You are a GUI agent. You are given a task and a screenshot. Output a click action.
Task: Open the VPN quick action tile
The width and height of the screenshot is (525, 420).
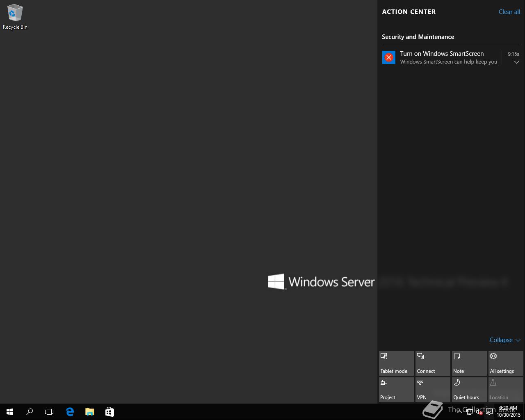click(x=433, y=389)
